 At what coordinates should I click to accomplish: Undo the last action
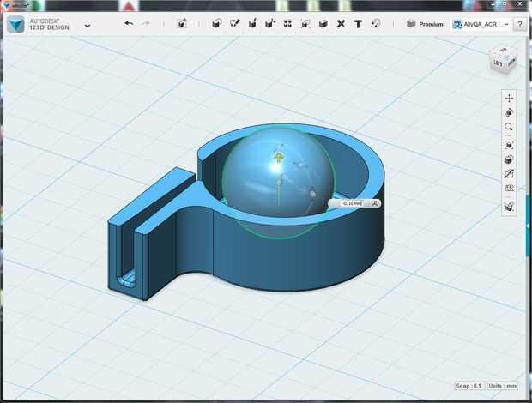(x=129, y=23)
